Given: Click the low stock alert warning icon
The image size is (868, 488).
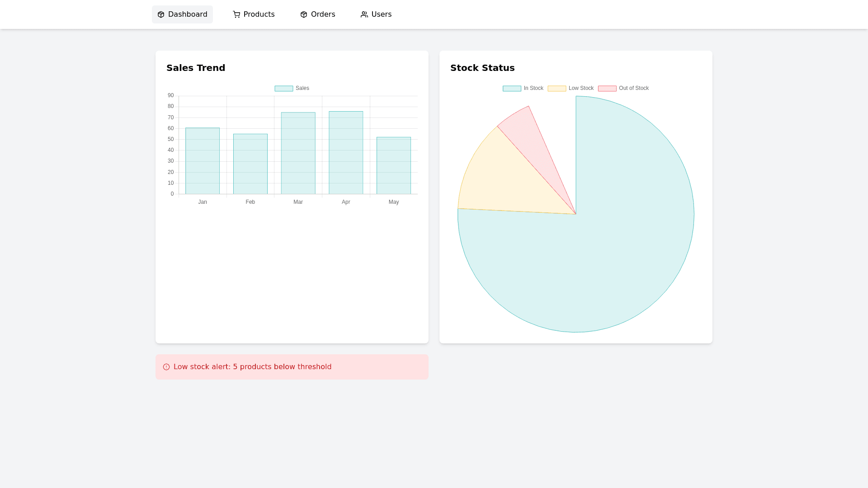Looking at the screenshot, I should 166,367.
